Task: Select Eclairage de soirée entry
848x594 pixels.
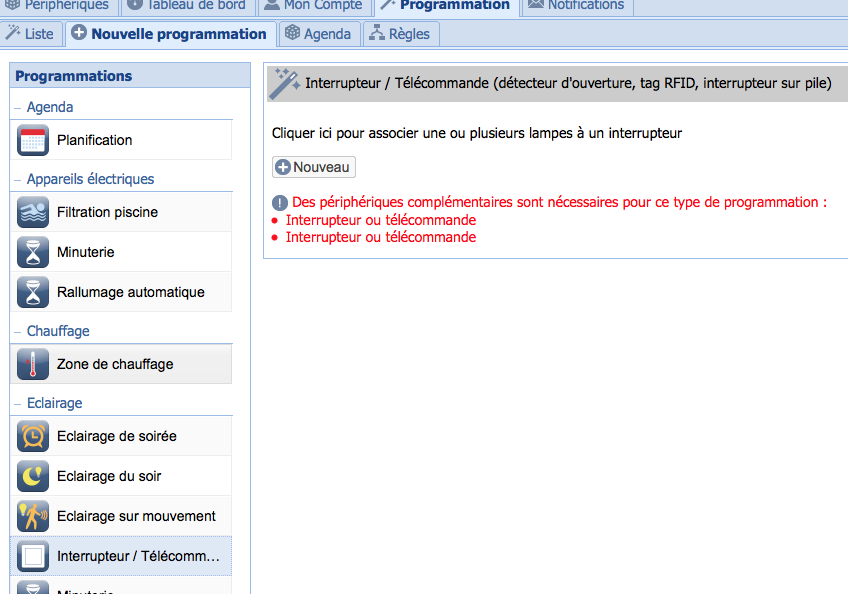Action: tap(121, 436)
